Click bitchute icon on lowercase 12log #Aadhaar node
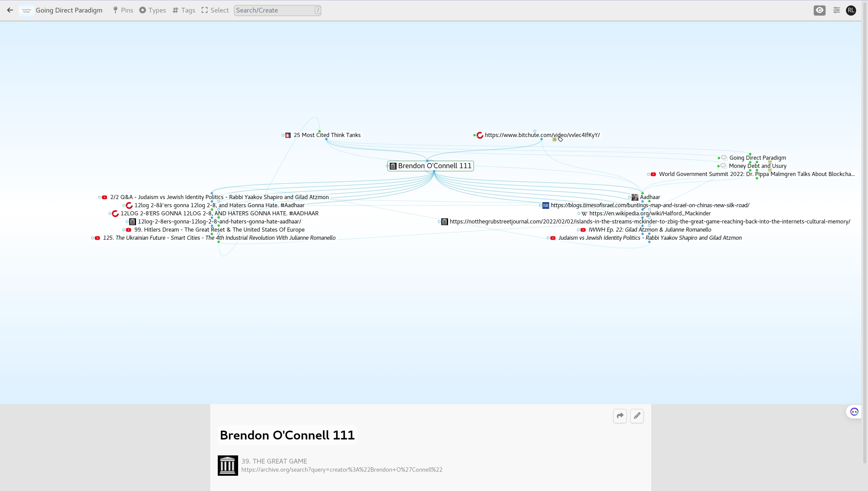The height and width of the screenshot is (491, 868). (x=129, y=205)
